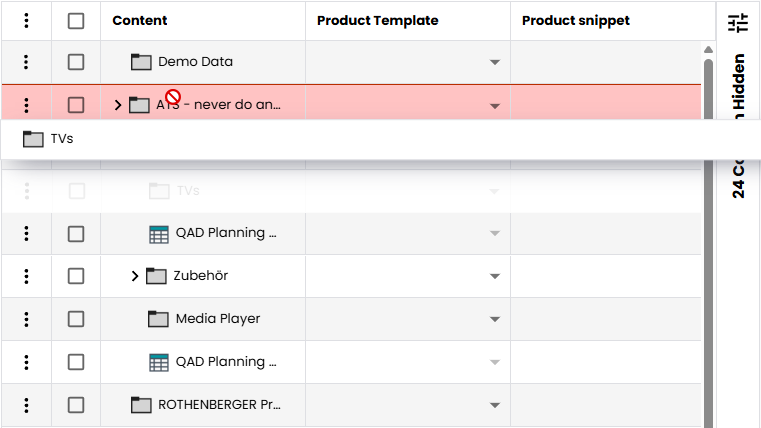The image size is (761, 428).
Task: Open row menu for Demo Data
Action: [x=26, y=62]
